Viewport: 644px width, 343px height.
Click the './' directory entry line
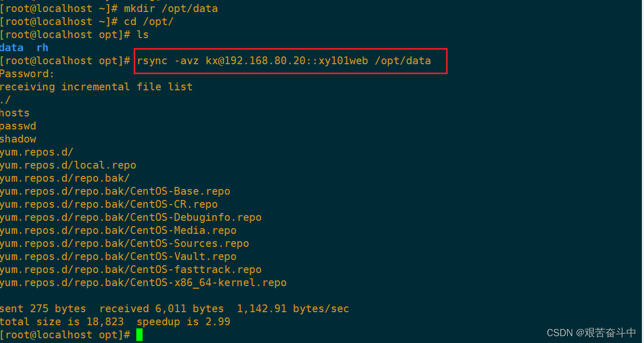tap(5, 100)
